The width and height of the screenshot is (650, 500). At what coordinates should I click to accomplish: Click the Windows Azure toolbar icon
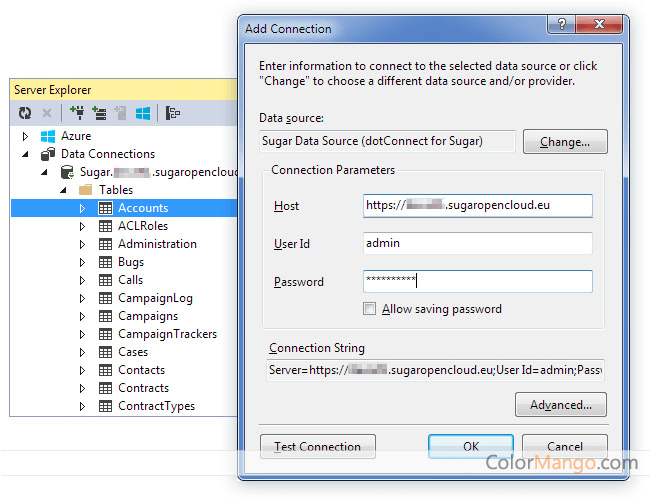coord(143,113)
